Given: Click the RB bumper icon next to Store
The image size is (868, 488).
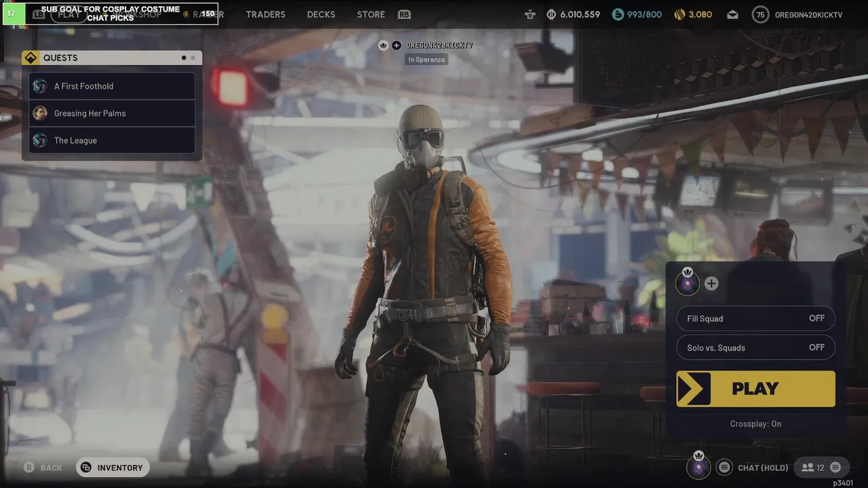Looking at the screenshot, I should (404, 14).
